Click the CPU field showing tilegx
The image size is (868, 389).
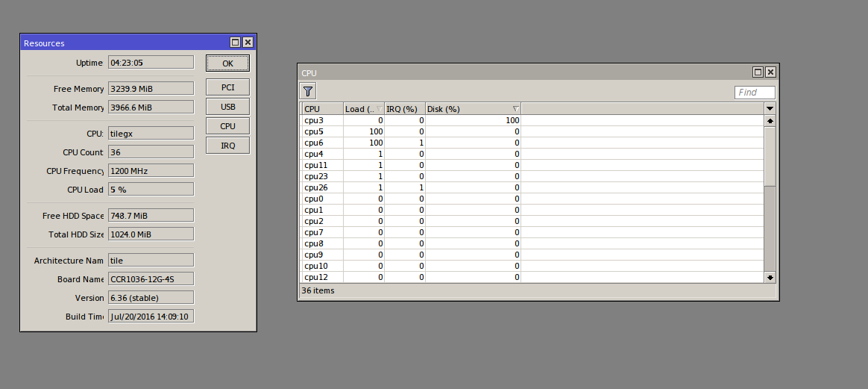[151, 134]
